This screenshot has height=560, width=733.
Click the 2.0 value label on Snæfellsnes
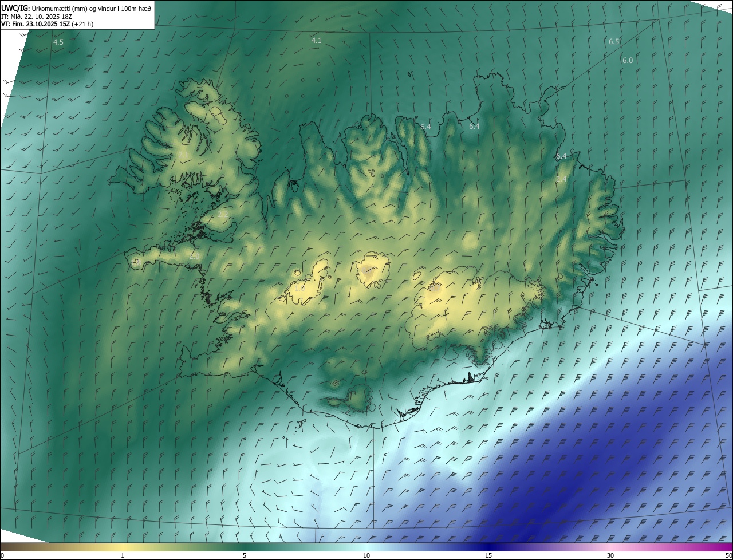tap(194, 256)
